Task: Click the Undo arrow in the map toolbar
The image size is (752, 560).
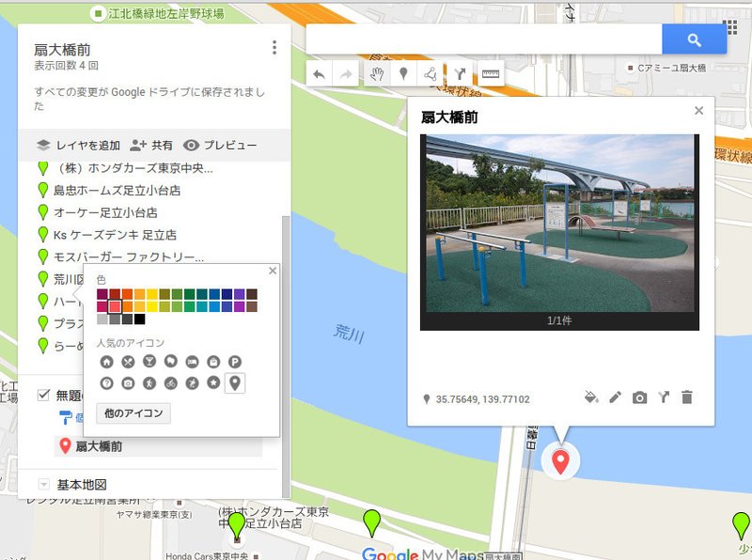Action: (319, 74)
